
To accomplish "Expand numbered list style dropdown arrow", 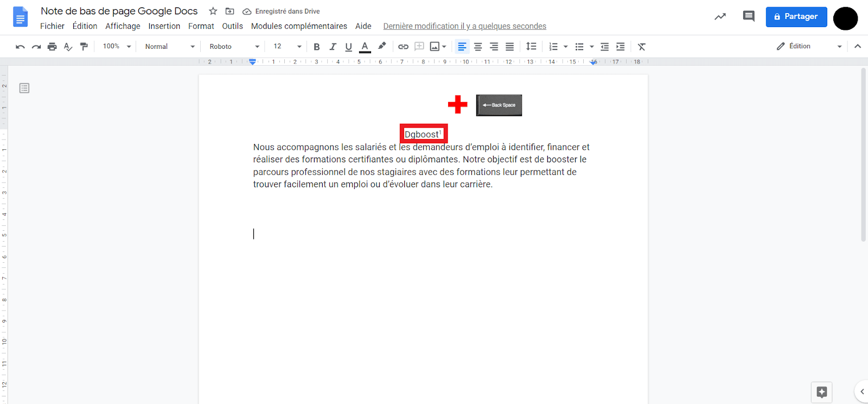I will (x=566, y=47).
